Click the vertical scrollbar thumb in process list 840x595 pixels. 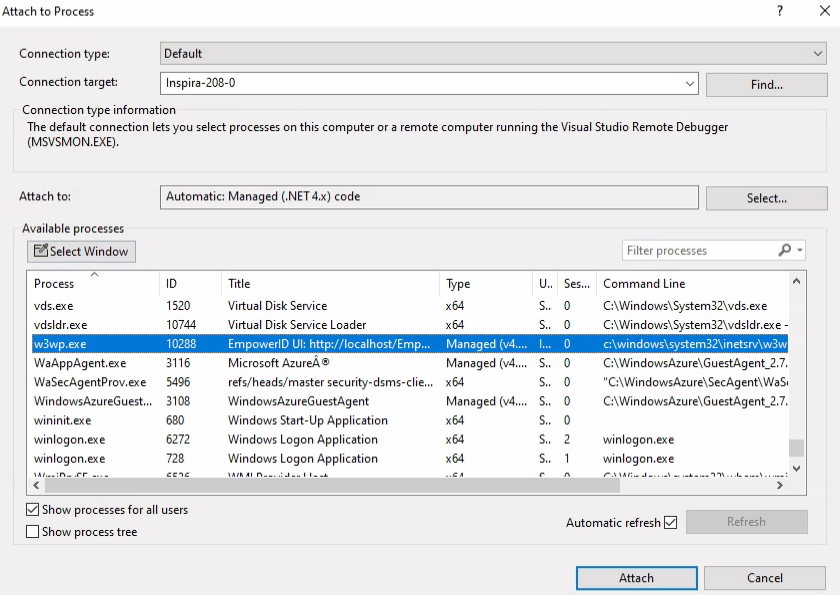tap(797, 447)
